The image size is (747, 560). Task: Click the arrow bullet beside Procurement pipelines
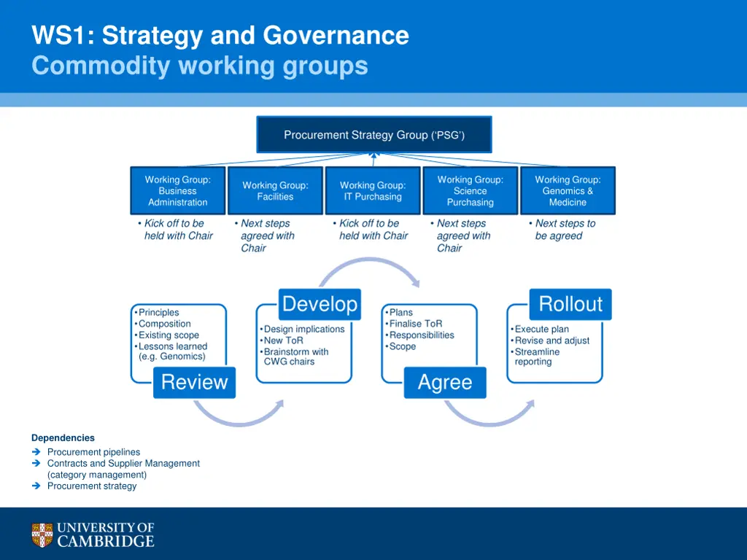coord(36,452)
